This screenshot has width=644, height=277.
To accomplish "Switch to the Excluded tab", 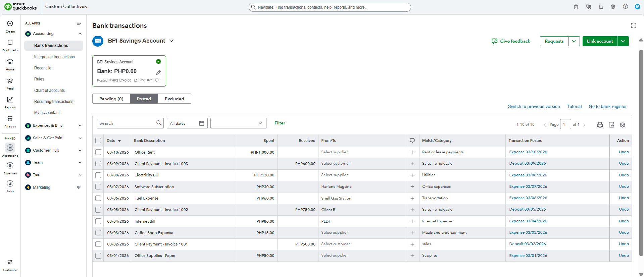I will click(175, 99).
